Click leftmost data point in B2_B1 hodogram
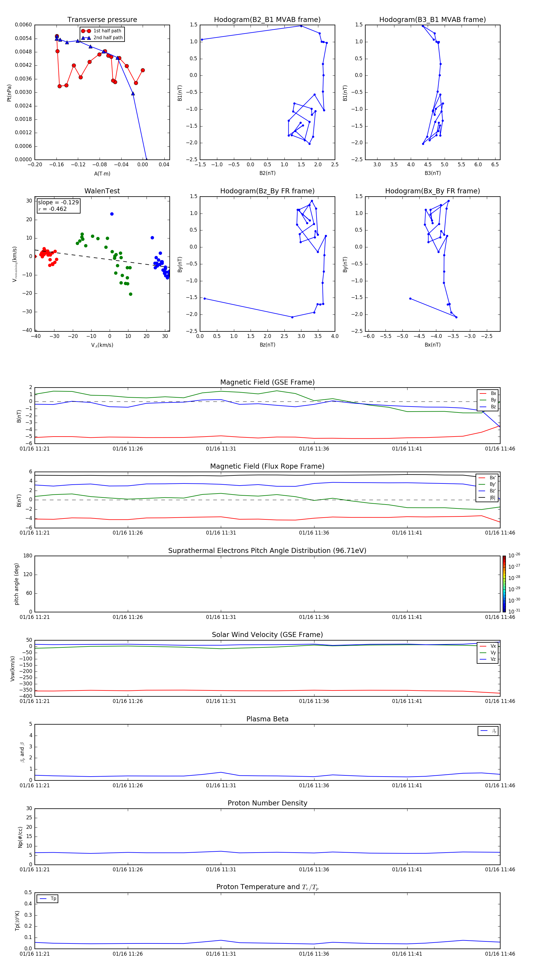This screenshot has width=535, height=980. click(x=202, y=39)
